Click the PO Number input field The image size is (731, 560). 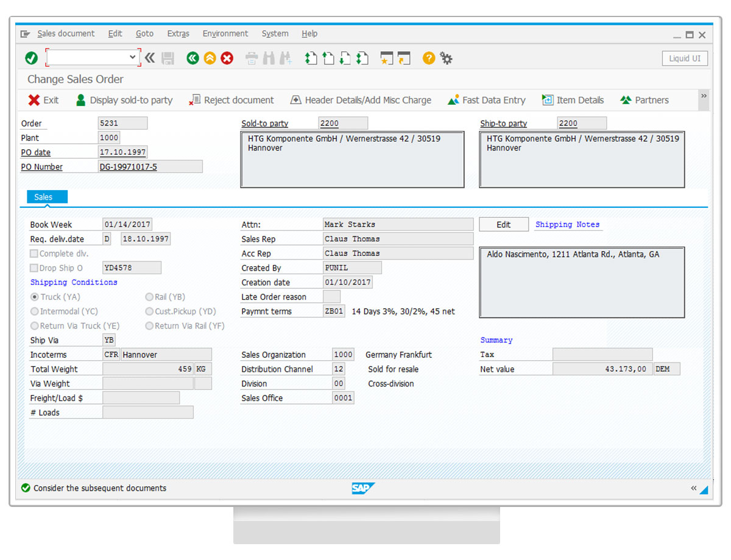[150, 167]
